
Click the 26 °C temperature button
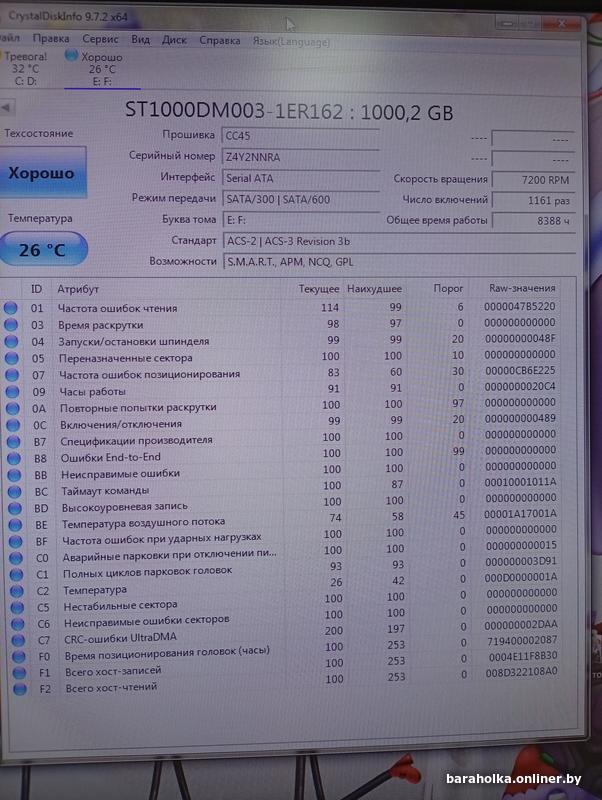[x=42, y=250]
